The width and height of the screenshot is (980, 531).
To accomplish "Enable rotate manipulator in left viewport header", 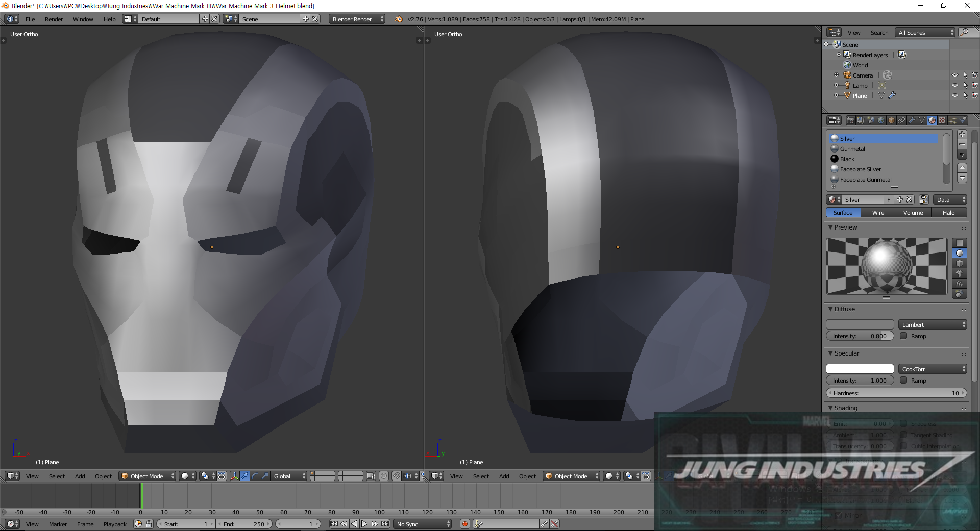I will click(x=255, y=476).
